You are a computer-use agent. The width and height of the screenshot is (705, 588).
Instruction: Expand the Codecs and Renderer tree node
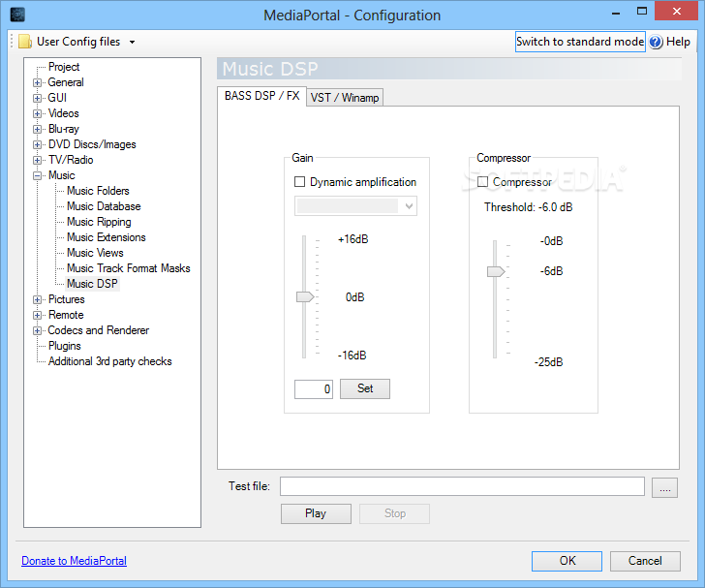click(38, 330)
